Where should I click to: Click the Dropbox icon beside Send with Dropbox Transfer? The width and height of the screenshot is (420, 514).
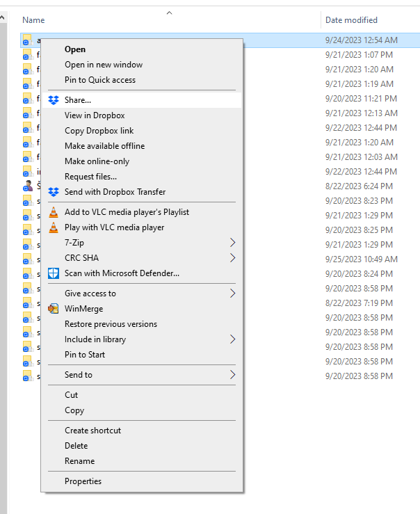[54, 192]
